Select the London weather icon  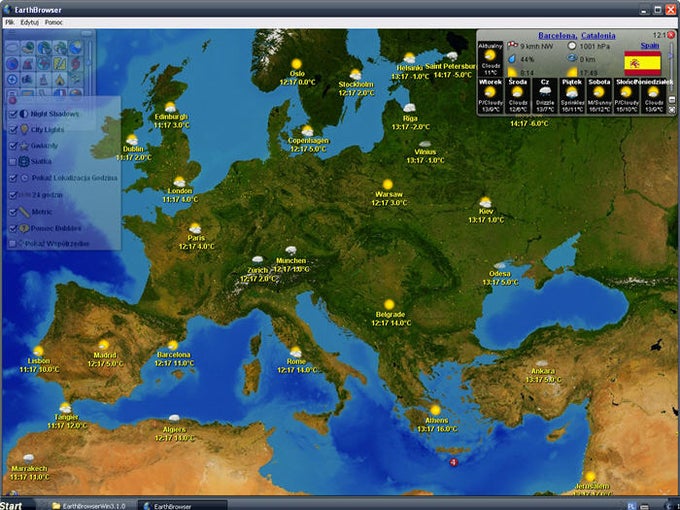180,181
